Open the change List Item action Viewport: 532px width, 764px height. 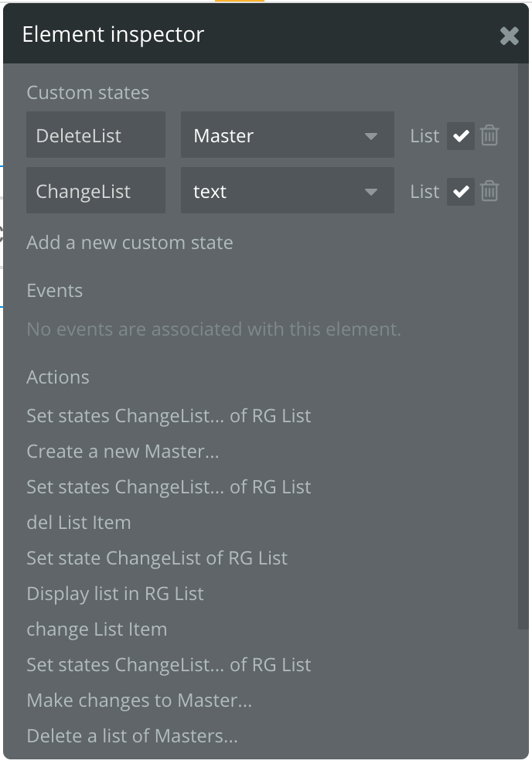(97, 629)
